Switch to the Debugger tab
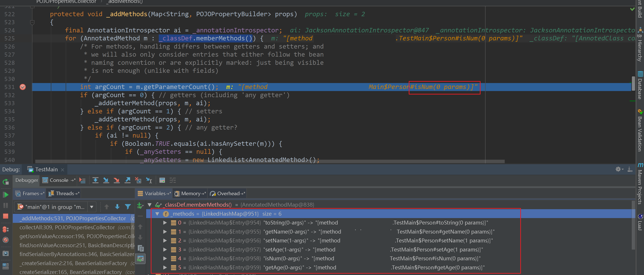The height and width of the screenshot is (275, 644). [x=26, y=180]
